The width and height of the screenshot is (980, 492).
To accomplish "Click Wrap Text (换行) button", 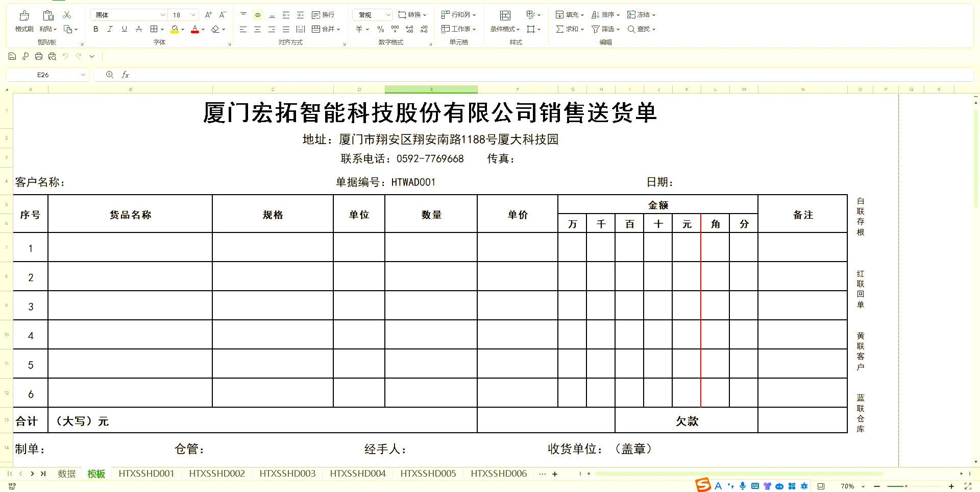I will pyautogui.click(x=323, y=15).
